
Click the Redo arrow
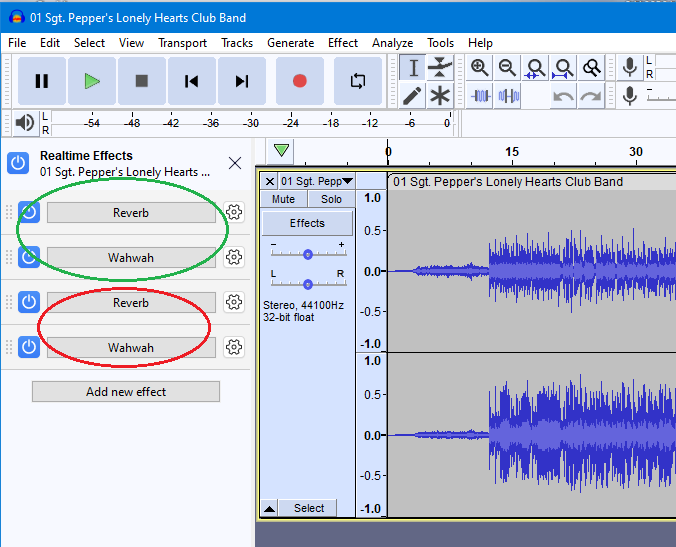(x=591, y=95)
